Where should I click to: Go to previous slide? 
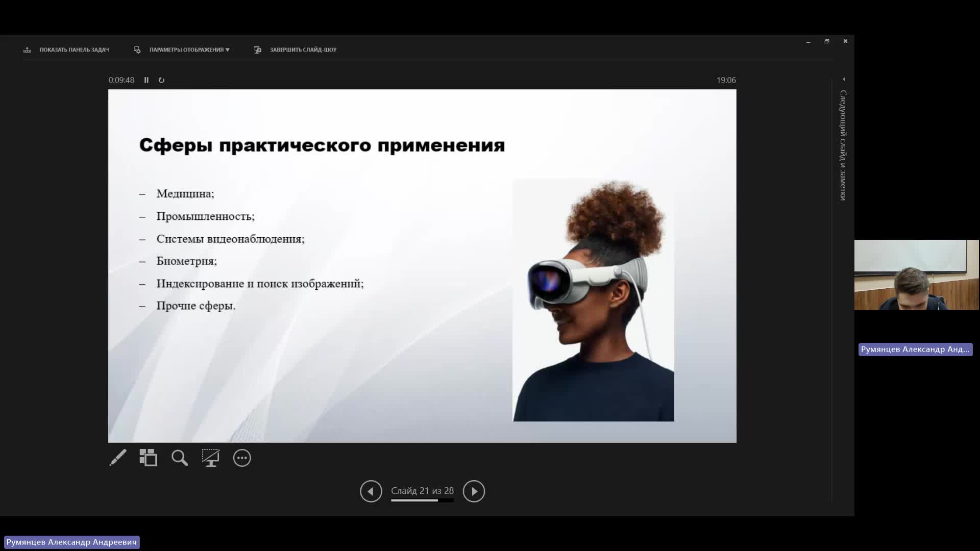tap(371, 491)
